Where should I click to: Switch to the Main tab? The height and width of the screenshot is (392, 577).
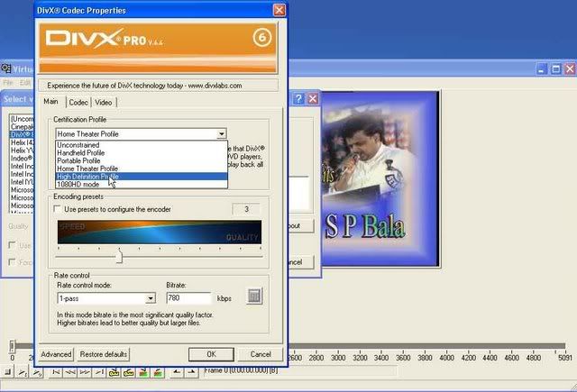tap(50, 102)
